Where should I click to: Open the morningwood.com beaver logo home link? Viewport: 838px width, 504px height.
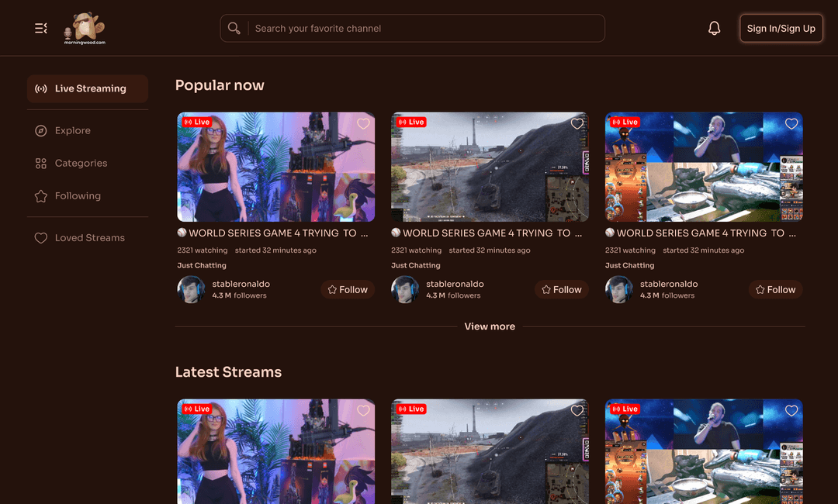click(85, 28)
